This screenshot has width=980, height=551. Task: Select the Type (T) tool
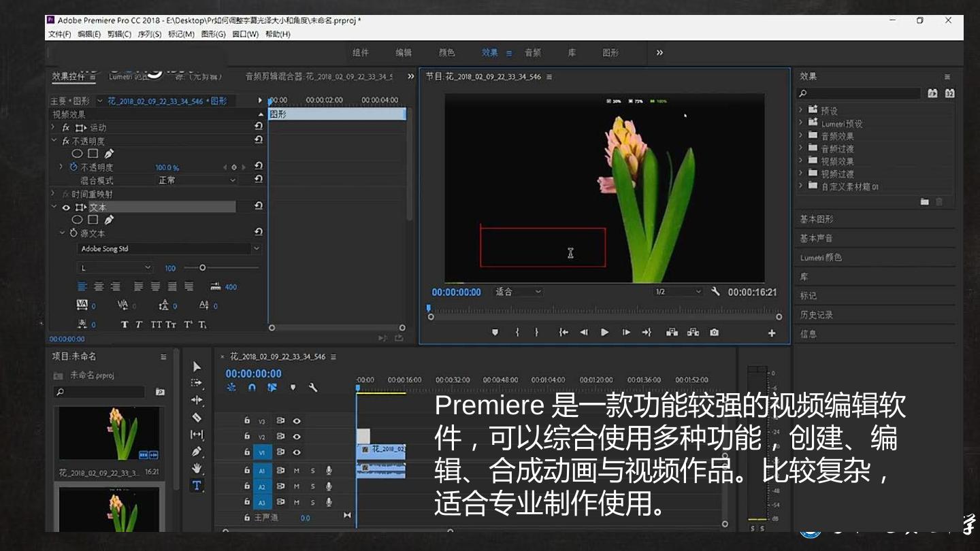click(x=197, y=485)
